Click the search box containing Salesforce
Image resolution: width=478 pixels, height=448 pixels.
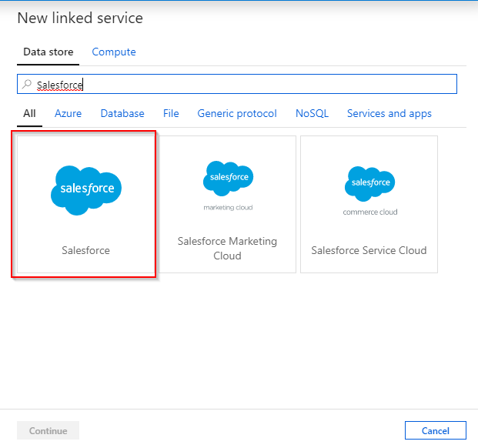point(237,84)
